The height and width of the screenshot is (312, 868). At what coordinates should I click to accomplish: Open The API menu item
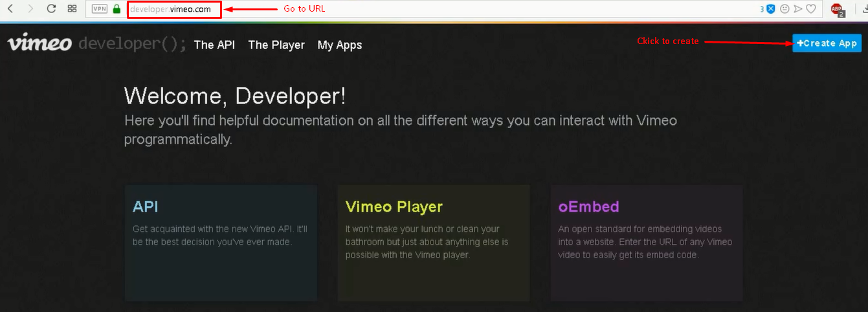pos(214,45)
